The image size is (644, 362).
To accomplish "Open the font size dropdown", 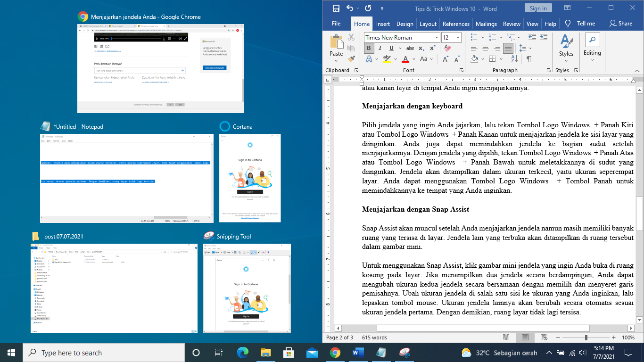I will click(x=459, y=37).
